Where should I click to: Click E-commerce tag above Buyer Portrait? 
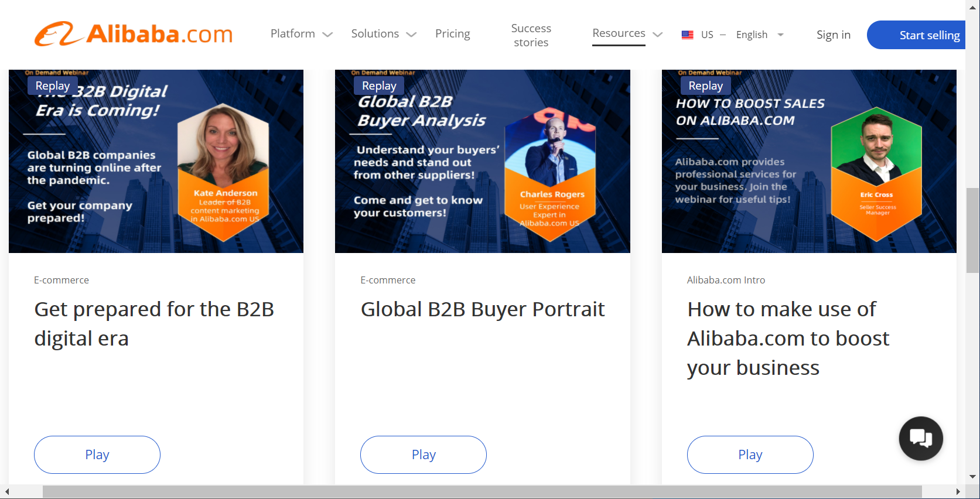click(388, 280)
